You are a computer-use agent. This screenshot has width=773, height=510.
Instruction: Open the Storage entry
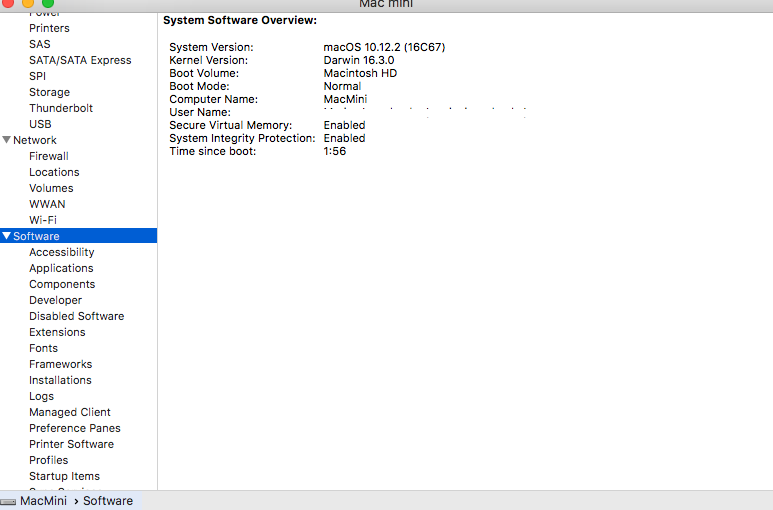(x=49, y=92)
